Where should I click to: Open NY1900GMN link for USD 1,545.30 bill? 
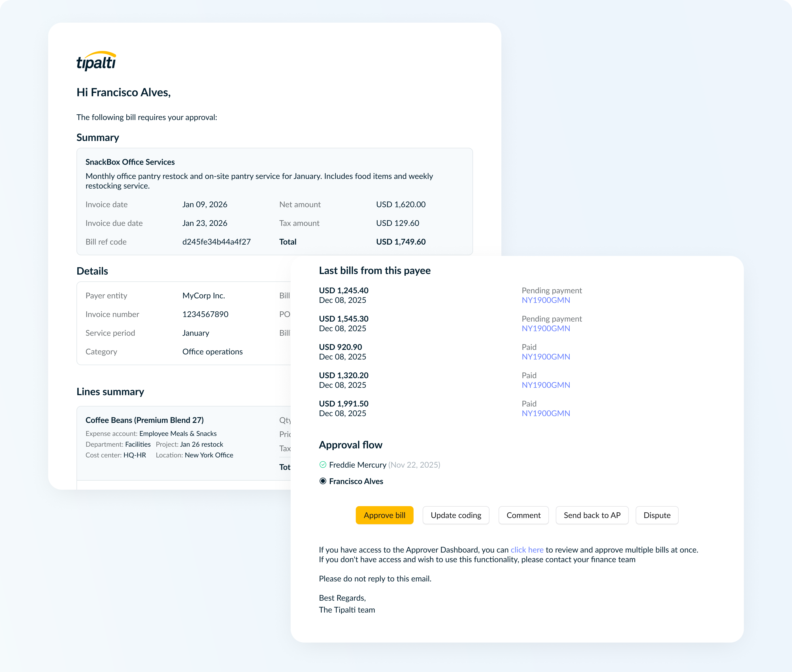coord(545,328)
